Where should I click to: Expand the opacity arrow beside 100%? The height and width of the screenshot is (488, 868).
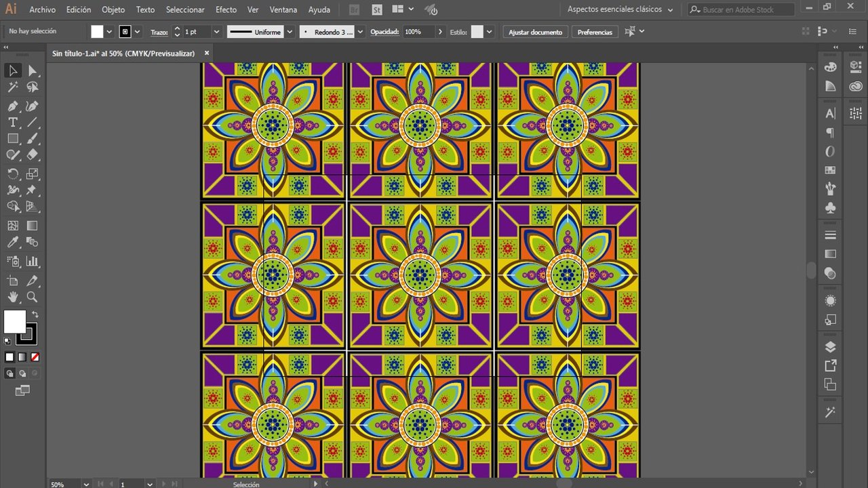(x=441, y=32)
